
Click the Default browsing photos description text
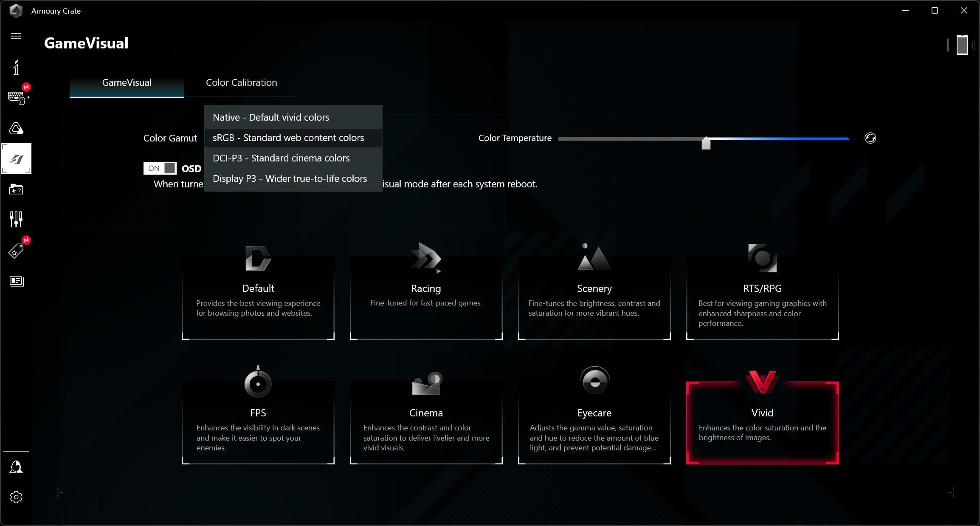(x=258, y=308)
